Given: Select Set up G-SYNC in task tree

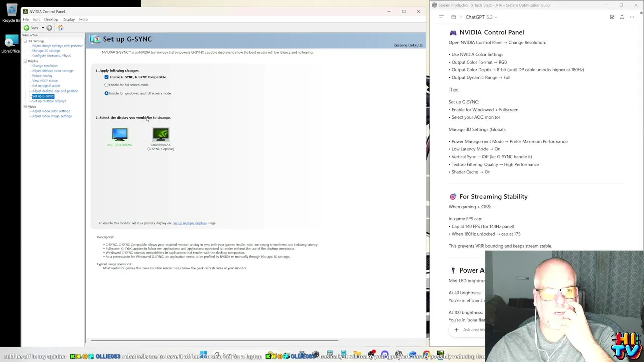Looking at the screenshot, I should 43,96.
